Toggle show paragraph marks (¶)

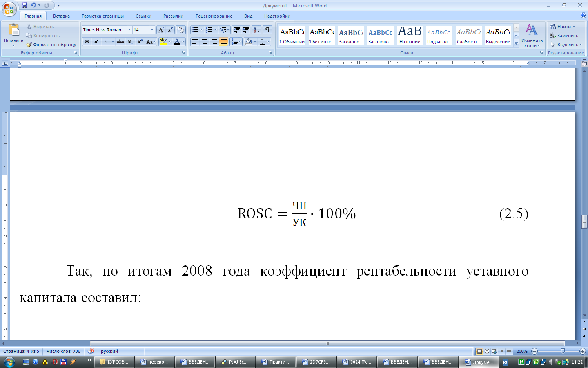pyautogui.click(x=267, y=30)
